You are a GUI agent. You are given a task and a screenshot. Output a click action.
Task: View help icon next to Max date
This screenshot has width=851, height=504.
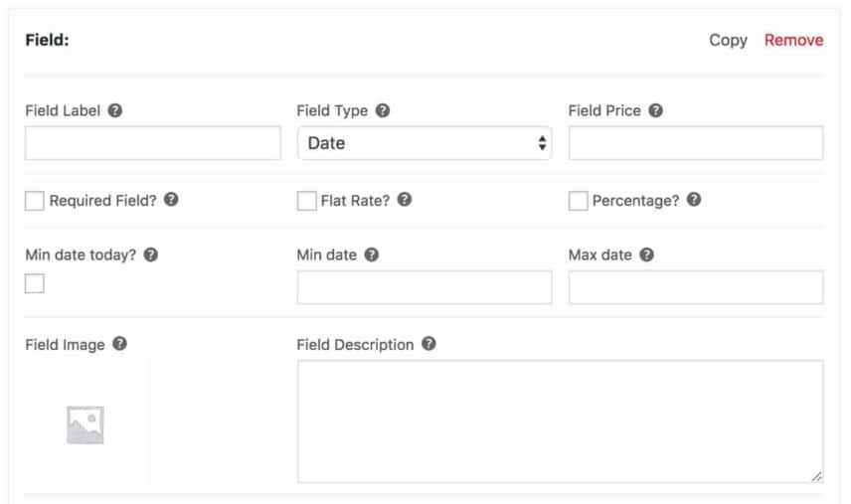click(x=646, y=255)
